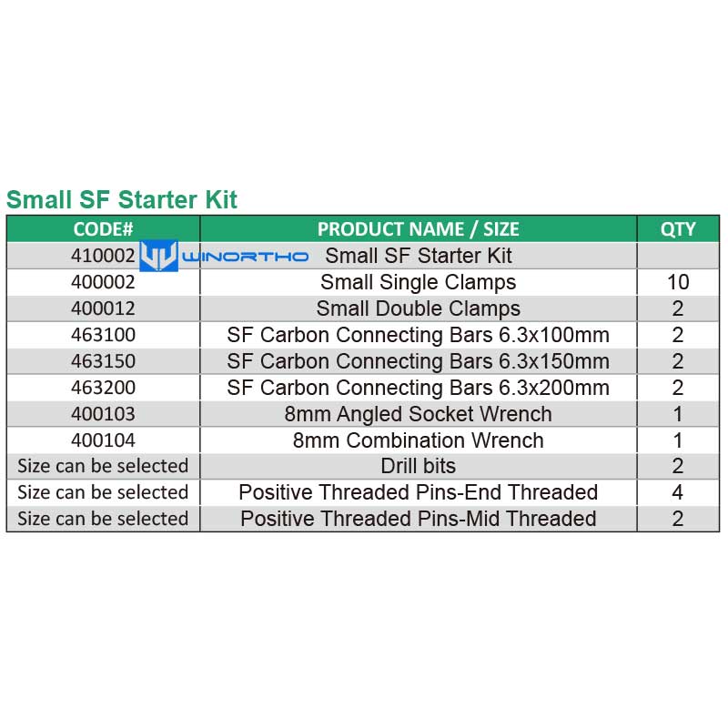Click Positive Threaded Pins-Mid Threaded entry
The width and height of the screenshot is (728, 728).
tap(419, 519)
